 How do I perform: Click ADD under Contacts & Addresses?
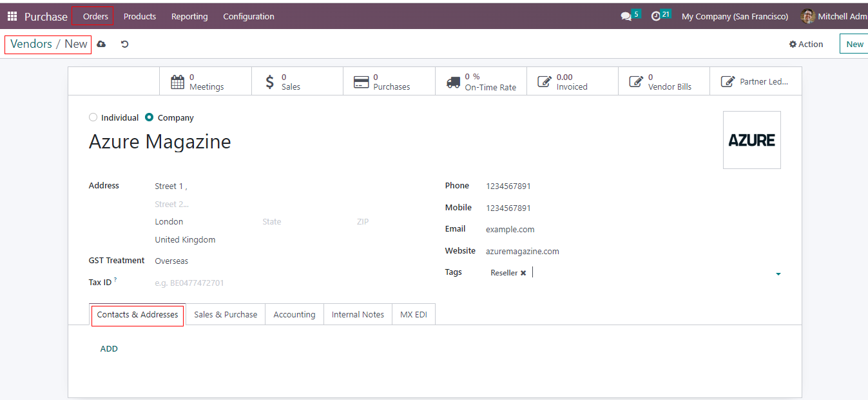[x=109, y=348]
